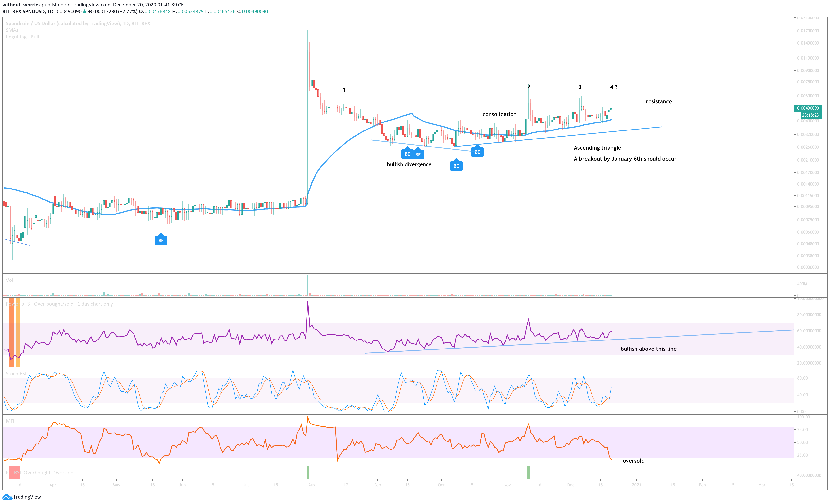Click the 'consolidation' annotation text
Screen dimensions: 830x504
point(499,114)
